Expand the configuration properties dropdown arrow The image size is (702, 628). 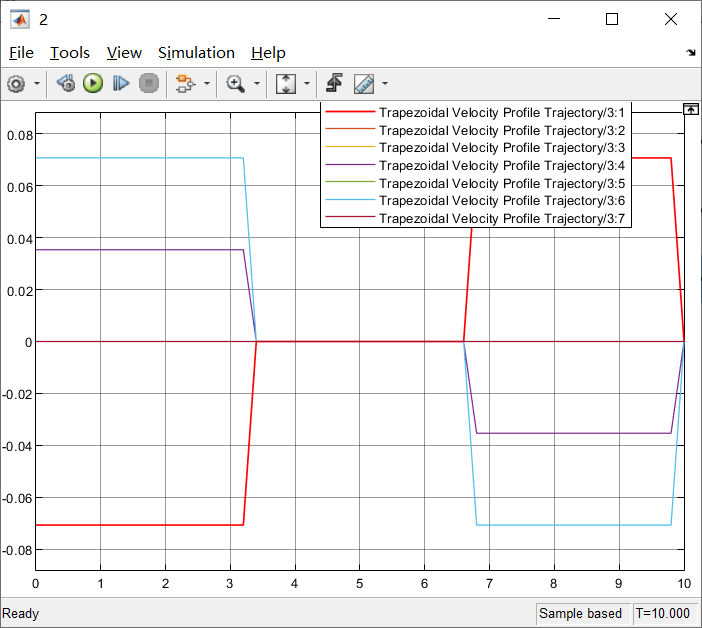[x=37, y=84]
